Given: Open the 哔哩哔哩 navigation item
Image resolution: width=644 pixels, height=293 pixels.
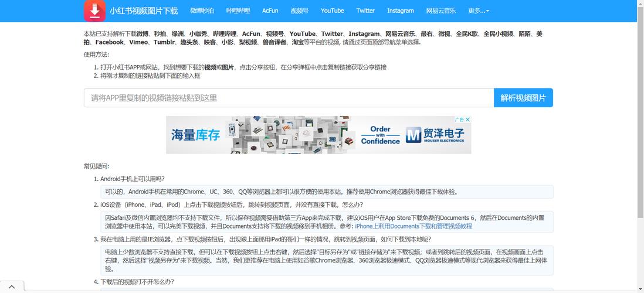Looking at the screenshot, I should pos(238,11).
